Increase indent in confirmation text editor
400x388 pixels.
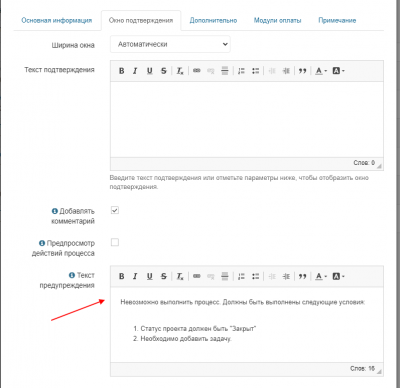tap(286, 71)
